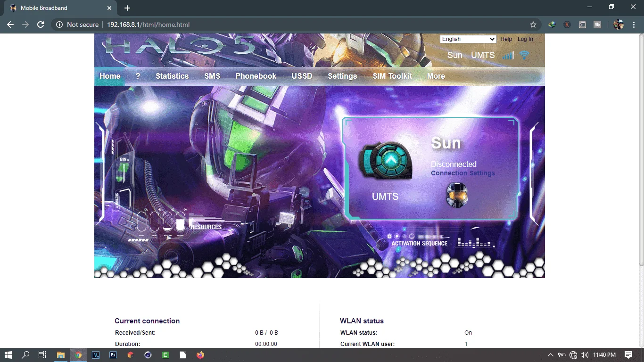Click the Help link
Image resolution: width=644 pixels, height=362 pixels.
pyautogui.click(x=506, y=39)
